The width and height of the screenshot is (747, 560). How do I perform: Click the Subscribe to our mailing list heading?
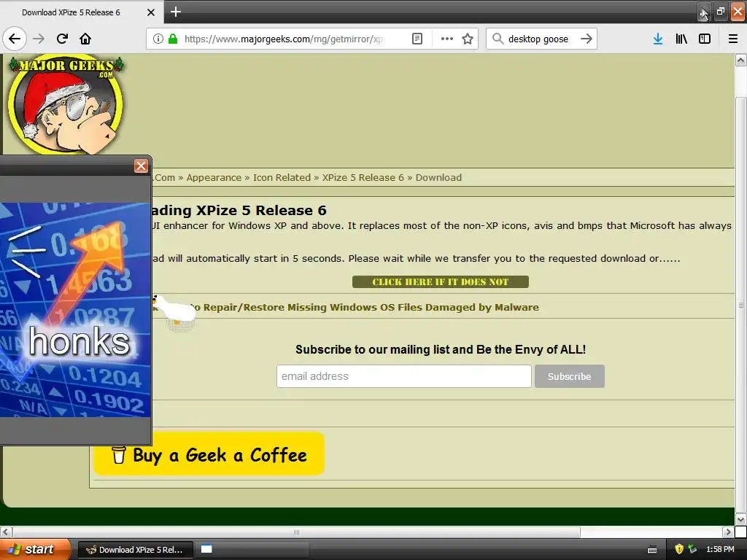coord(440,349)
